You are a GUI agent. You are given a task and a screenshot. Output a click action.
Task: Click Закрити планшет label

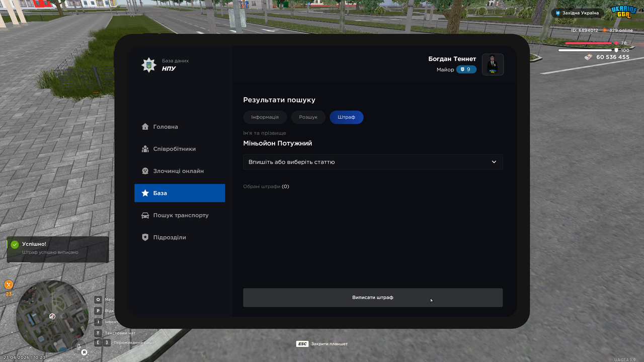click(330, 344)
